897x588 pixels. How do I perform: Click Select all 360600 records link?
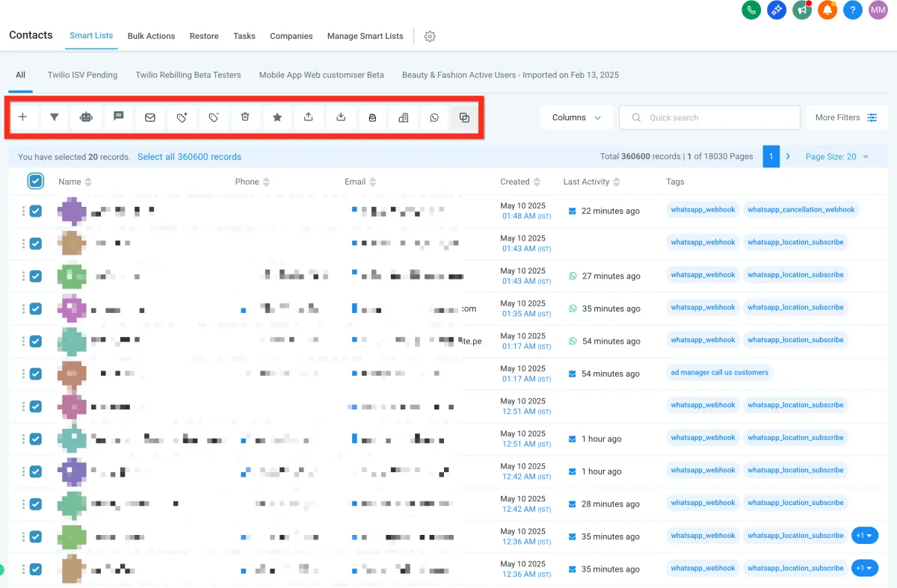(x=189, y=157)
